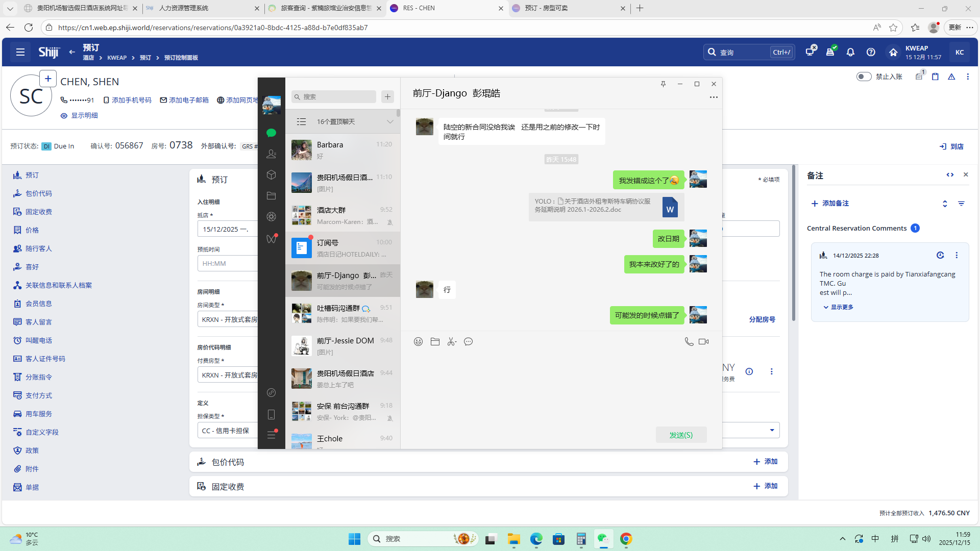The height and width of the screenshot is (551, 980).
Task: Open the Shiji help question mark icon
Action: (x=871, y=52)
